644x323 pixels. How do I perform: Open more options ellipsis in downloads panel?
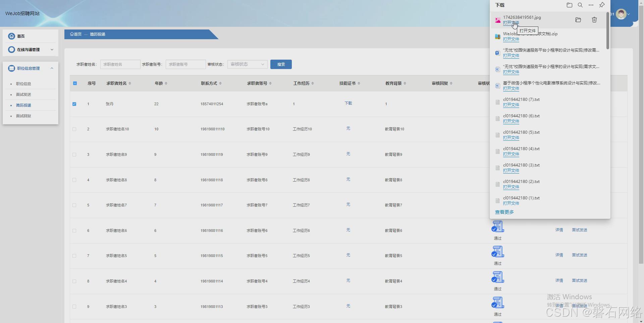tap(591, 5)
